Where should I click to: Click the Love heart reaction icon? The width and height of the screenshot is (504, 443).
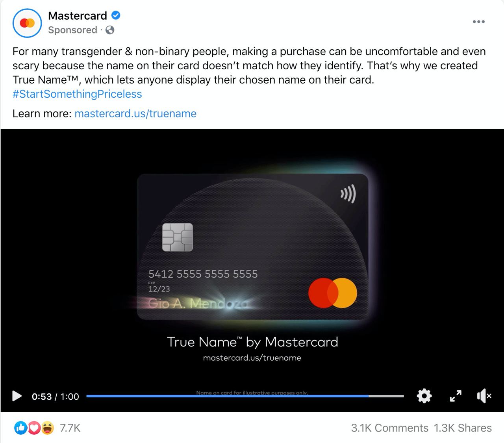tap(34, 428)
